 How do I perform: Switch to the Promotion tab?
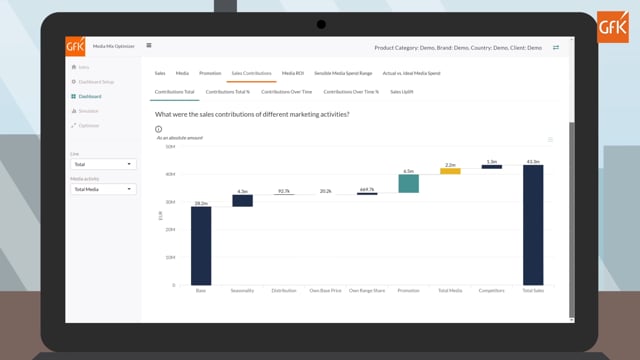pos(210,73)
